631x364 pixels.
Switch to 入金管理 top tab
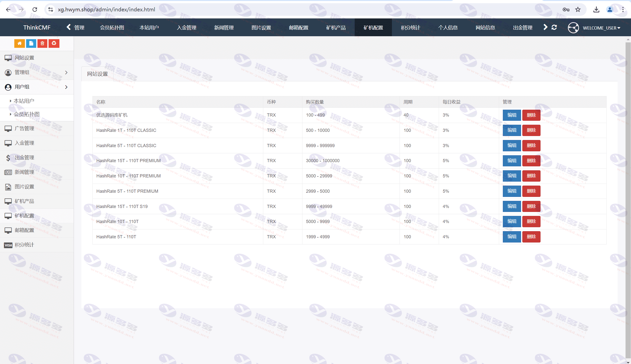pos(187,28)
